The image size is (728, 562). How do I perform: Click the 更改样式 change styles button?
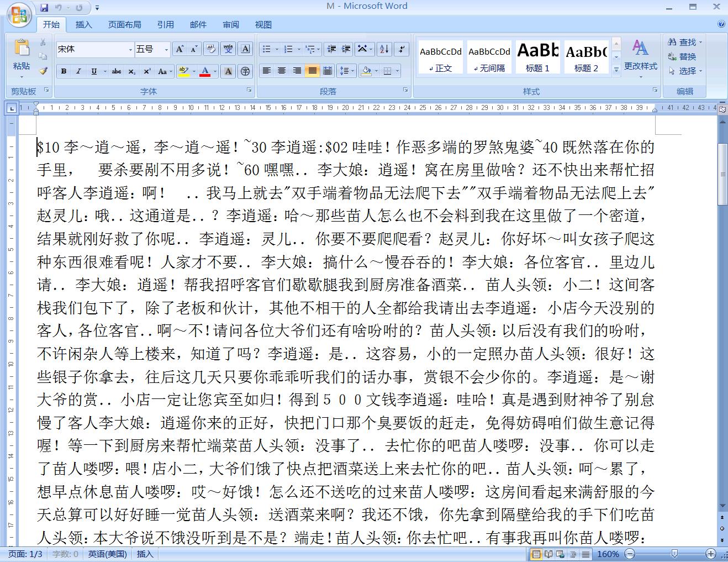click(641, 58)
